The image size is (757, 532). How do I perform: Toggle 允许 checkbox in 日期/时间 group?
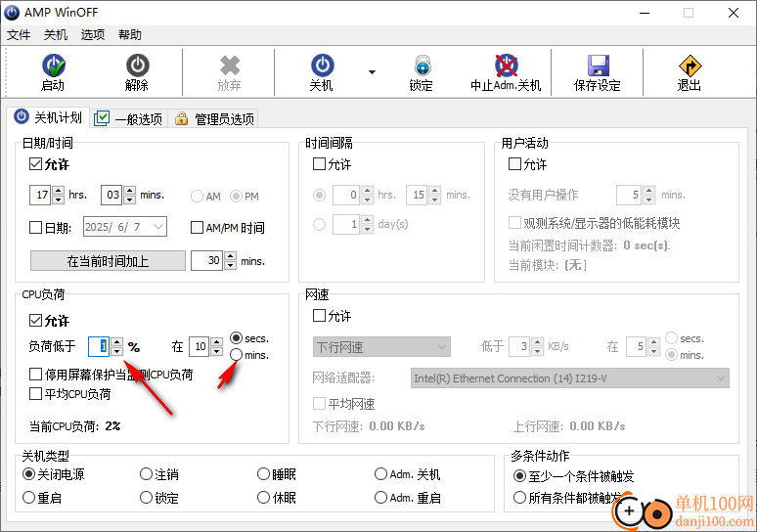pyautogui.click(x=36, y=164)
